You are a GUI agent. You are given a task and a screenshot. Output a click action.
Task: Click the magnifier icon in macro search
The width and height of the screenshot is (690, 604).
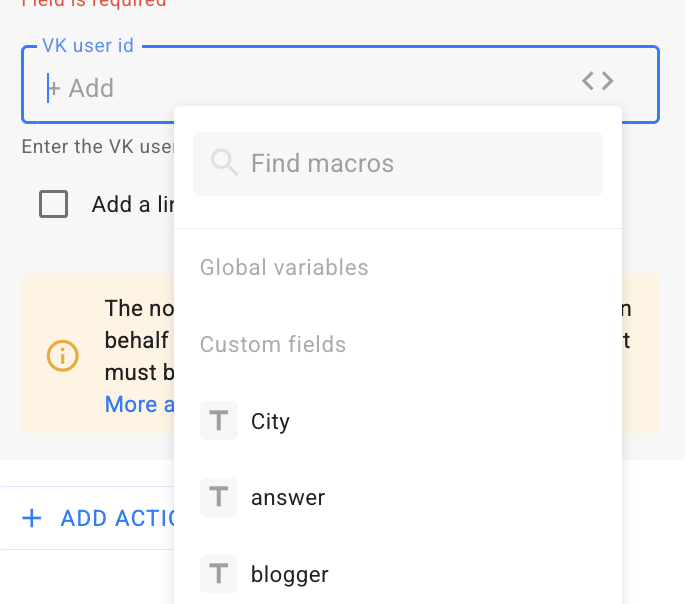225,163
